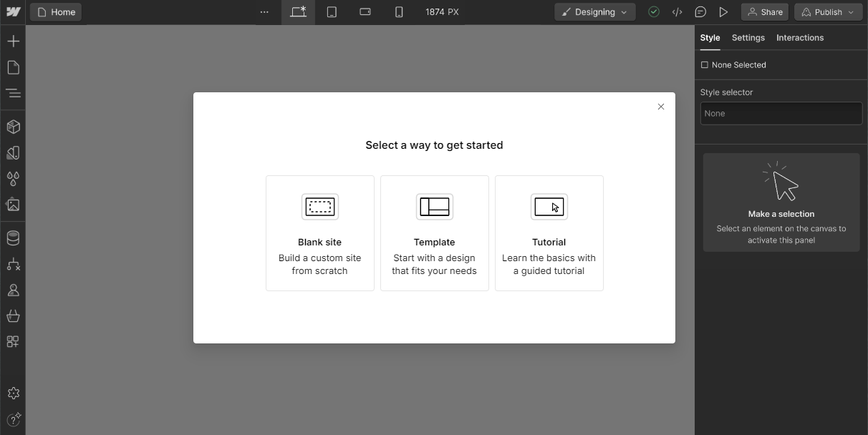Image resolution: width=868 pixels, height=435 pixels.
Task: Open the breakpoints overflow menu
Action: (264, 11)
